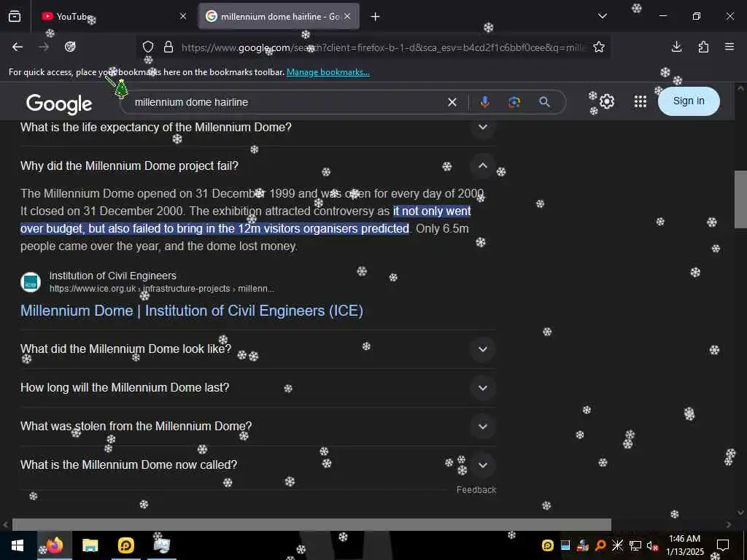Bookmark this page with the star

tap(599, 47)
